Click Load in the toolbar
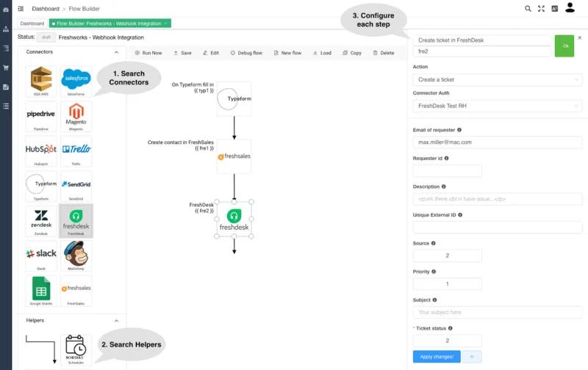The width and height of the screenshot is (588, 370). [322, 53]
